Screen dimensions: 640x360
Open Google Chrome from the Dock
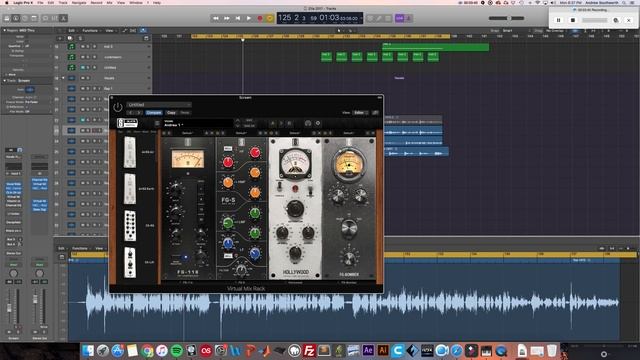pyautogui.click(x=147, y=351)
